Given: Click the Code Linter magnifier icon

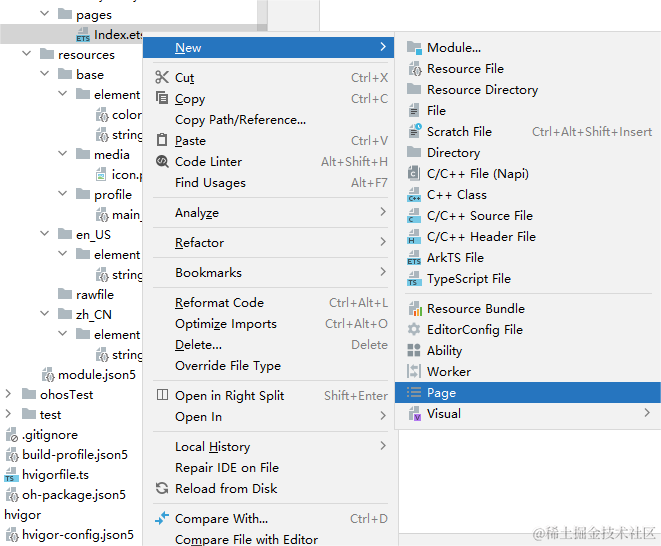Looking at the screenshot, I should coord(162,161).
